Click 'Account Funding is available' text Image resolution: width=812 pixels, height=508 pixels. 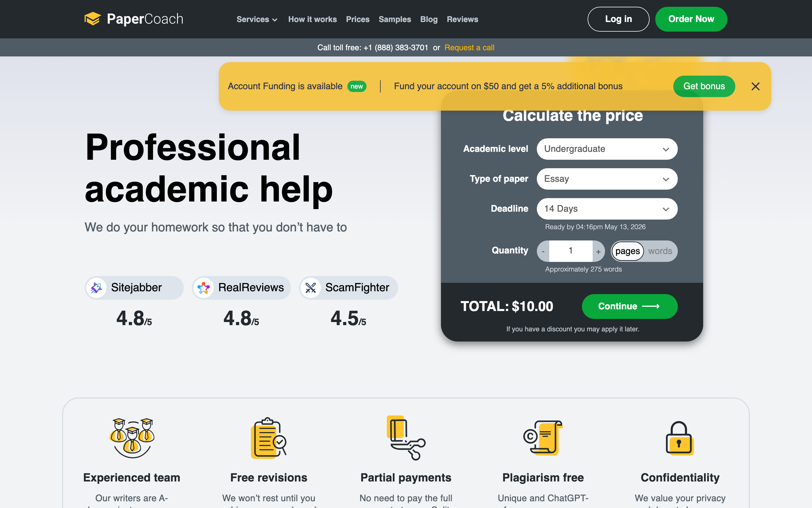pos(285,86)
